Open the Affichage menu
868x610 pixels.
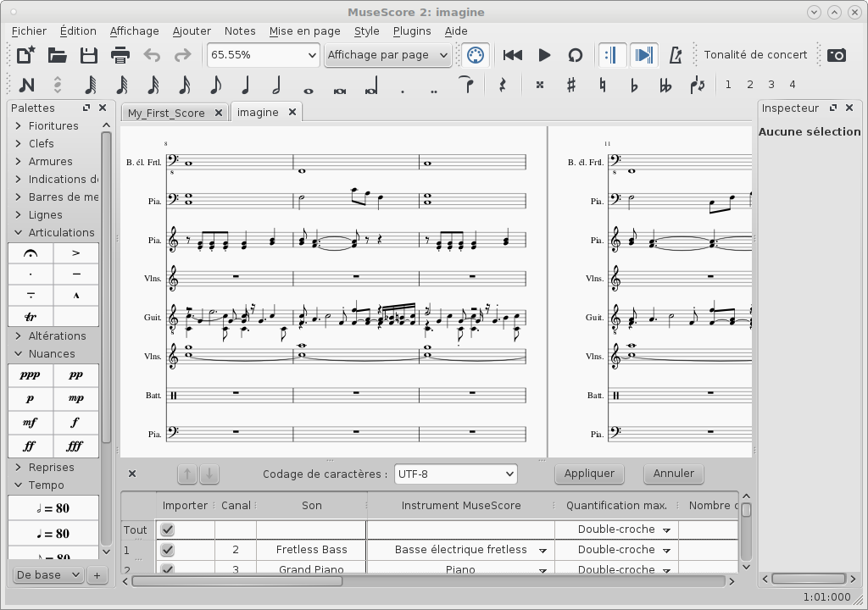point(135,31)
